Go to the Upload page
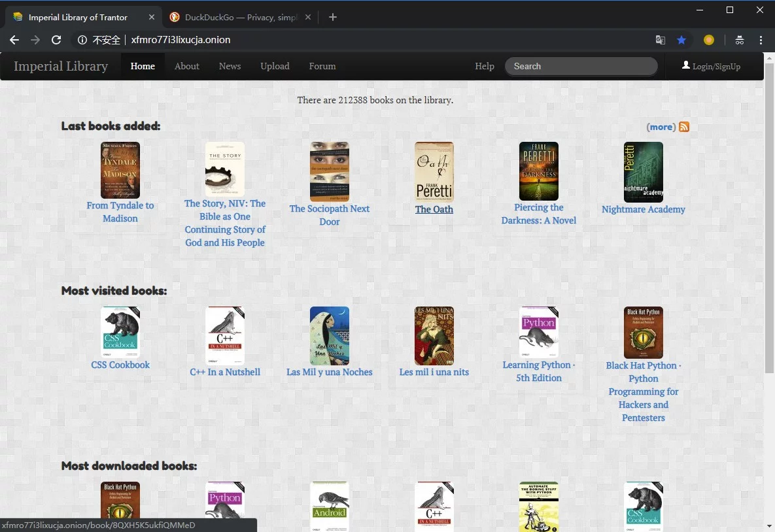This screenshot has height=532, width=775. tap(275, 66)
